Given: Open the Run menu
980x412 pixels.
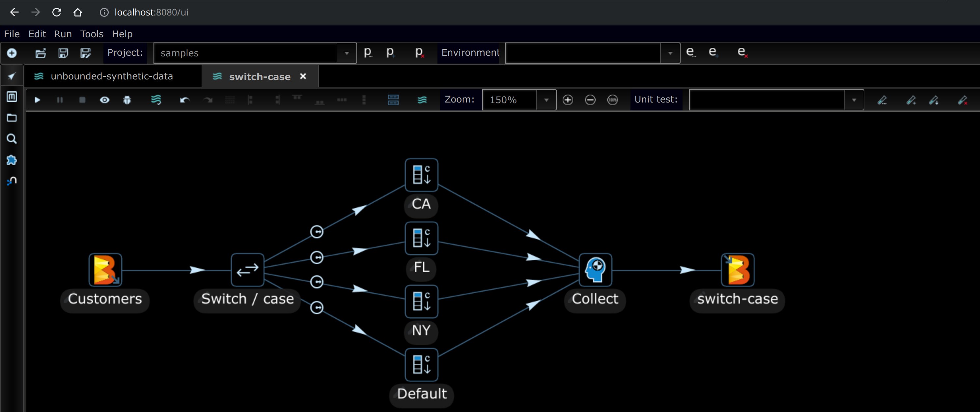Looking at the screenshot, I should click(x=63, y=34).
